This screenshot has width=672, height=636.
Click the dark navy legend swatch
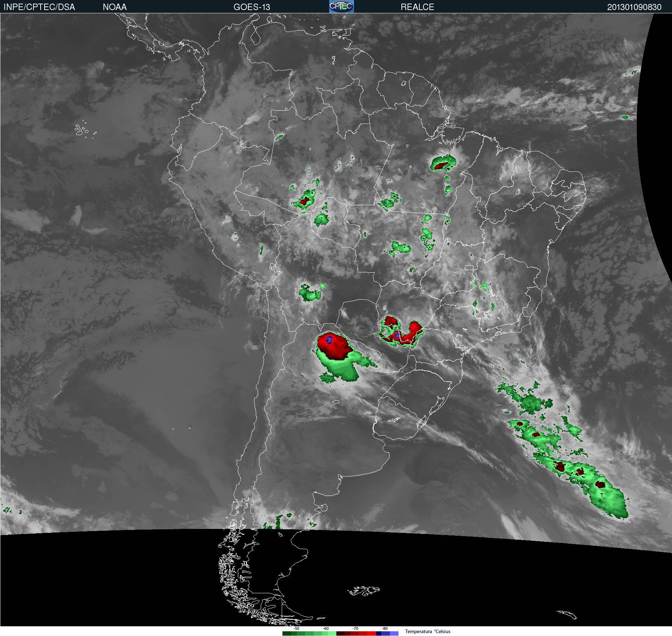pyautogui.click(x=379, y=633)
